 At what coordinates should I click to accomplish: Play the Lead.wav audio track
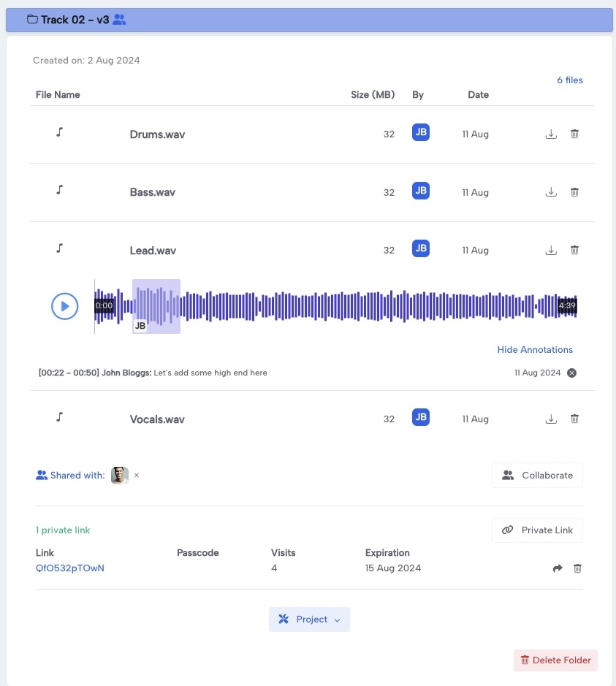[x=64, y=305]
